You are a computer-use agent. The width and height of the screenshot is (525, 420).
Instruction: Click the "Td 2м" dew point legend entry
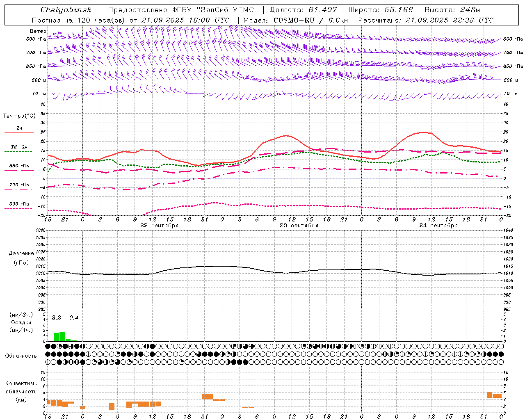19,147
